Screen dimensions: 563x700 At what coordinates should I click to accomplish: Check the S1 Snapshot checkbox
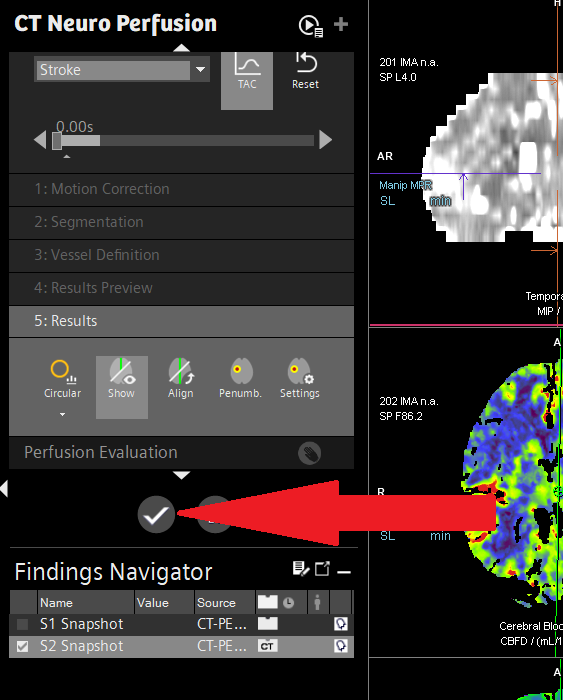pos(22,624)
